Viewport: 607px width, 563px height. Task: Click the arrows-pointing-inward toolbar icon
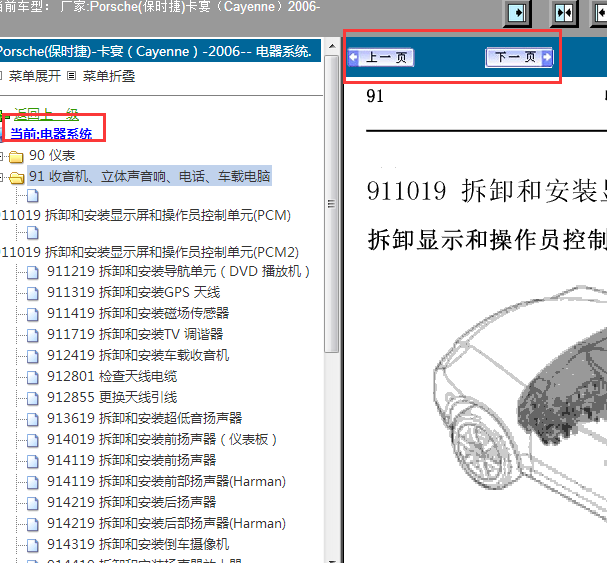click(x=564, y=13)
